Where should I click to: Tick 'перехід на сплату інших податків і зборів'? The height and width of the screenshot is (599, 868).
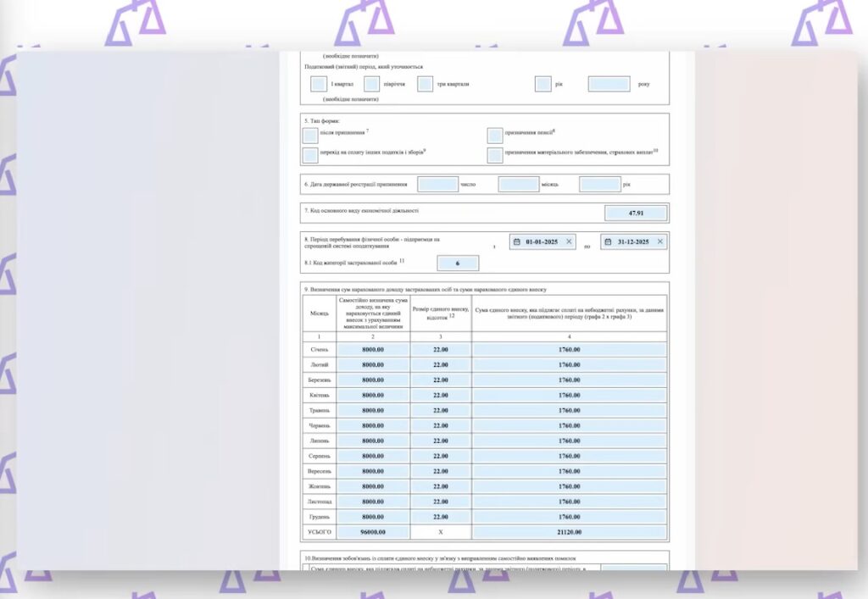pyautogui.click(x=310, y=154)
